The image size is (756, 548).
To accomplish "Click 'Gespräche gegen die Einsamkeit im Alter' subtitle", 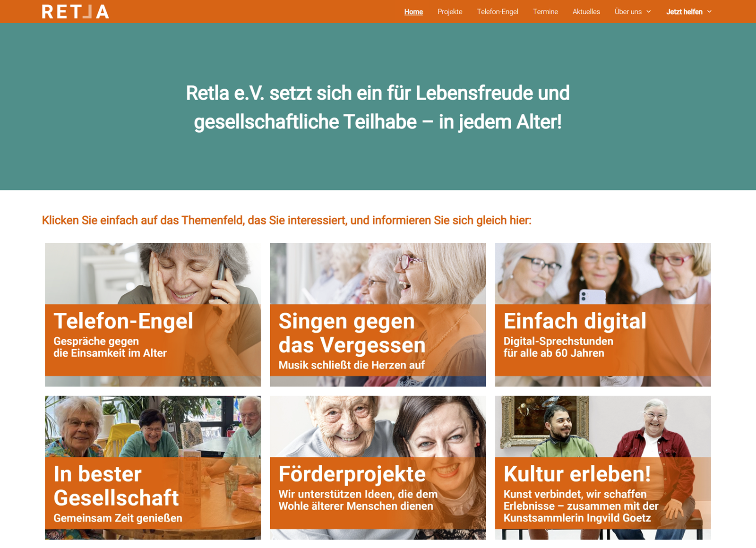I will pos(110,347).
